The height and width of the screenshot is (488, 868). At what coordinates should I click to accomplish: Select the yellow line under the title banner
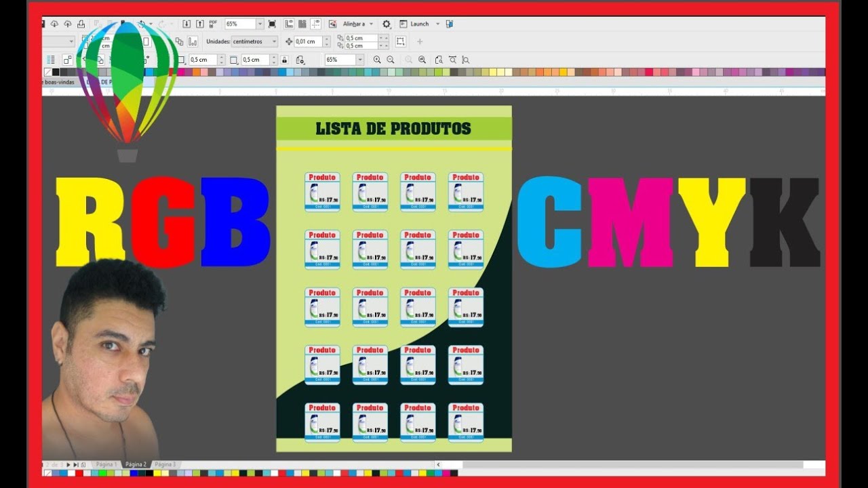click(394, 148)
